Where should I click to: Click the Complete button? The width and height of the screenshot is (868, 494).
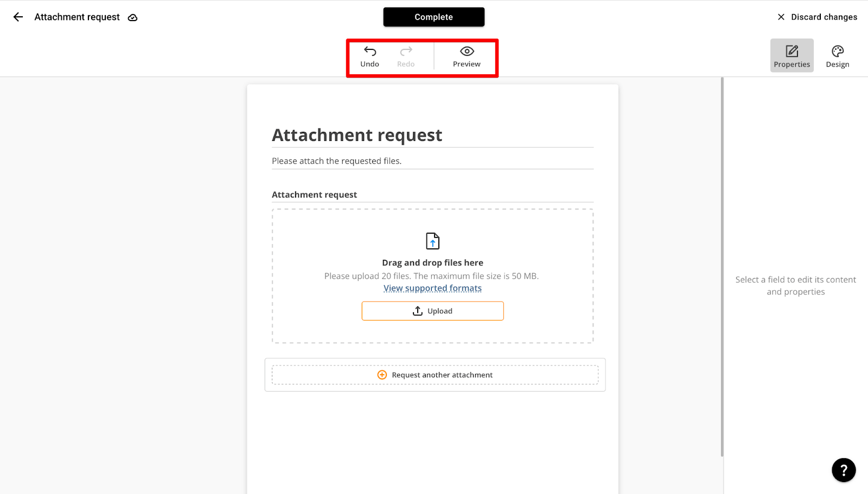point(433,17)
